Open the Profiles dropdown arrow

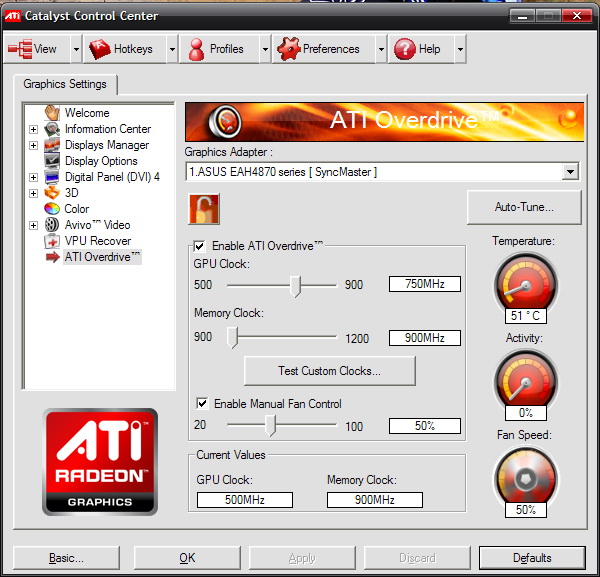[265, 49]
